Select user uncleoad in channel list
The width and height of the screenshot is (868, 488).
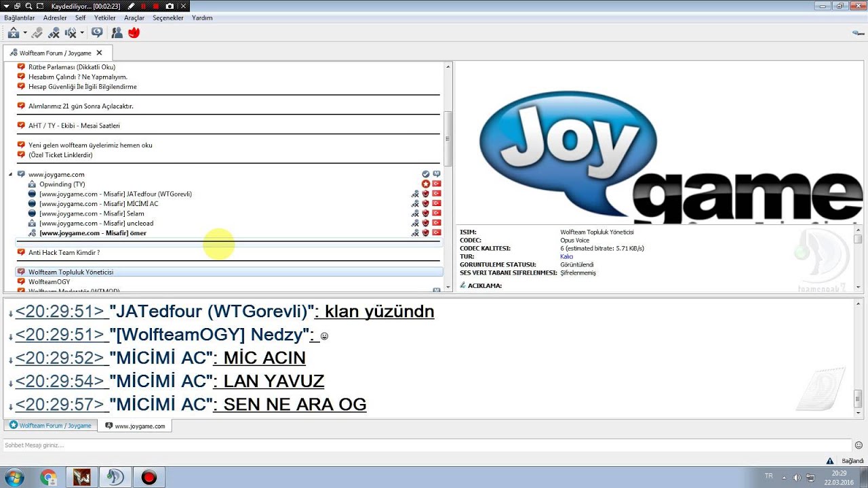(x=96, y=224)
